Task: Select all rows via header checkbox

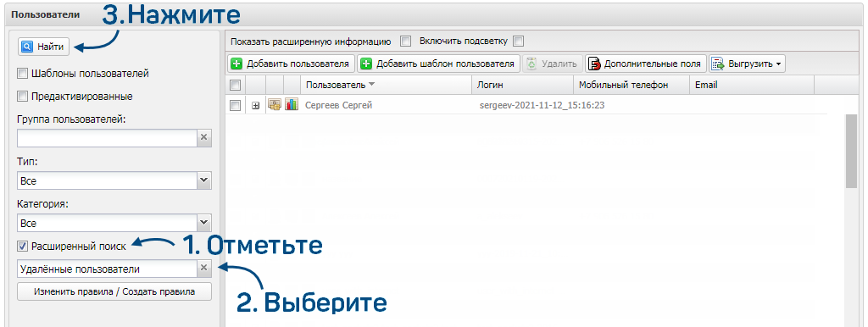Action: coord(236,85)
